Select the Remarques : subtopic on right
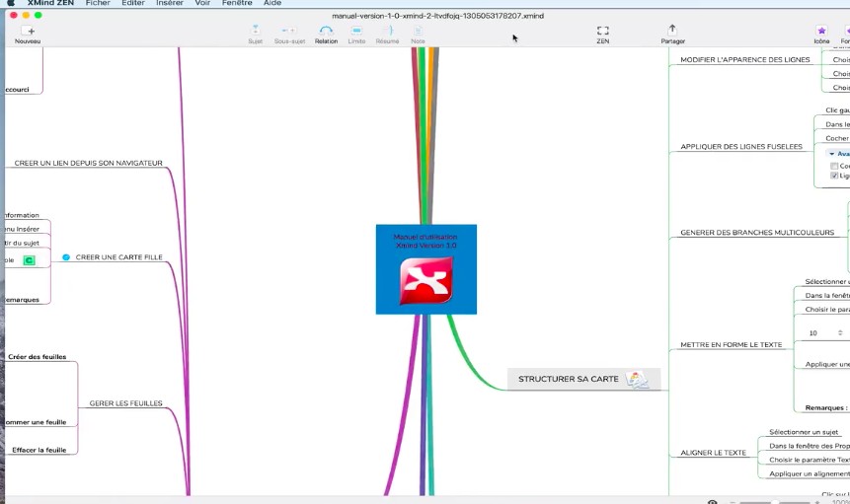The height and width of the screenshot is (504, 850). [826, 407]
